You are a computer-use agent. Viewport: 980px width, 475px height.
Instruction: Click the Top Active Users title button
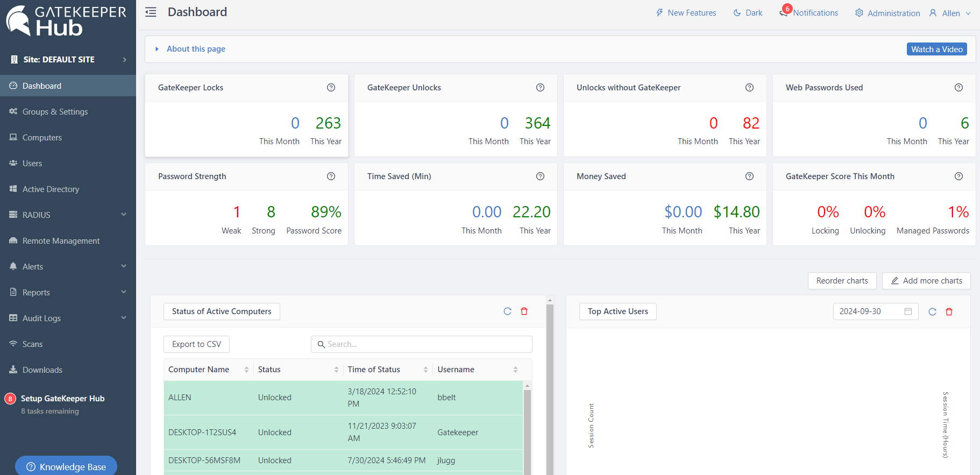click(617, 311)
